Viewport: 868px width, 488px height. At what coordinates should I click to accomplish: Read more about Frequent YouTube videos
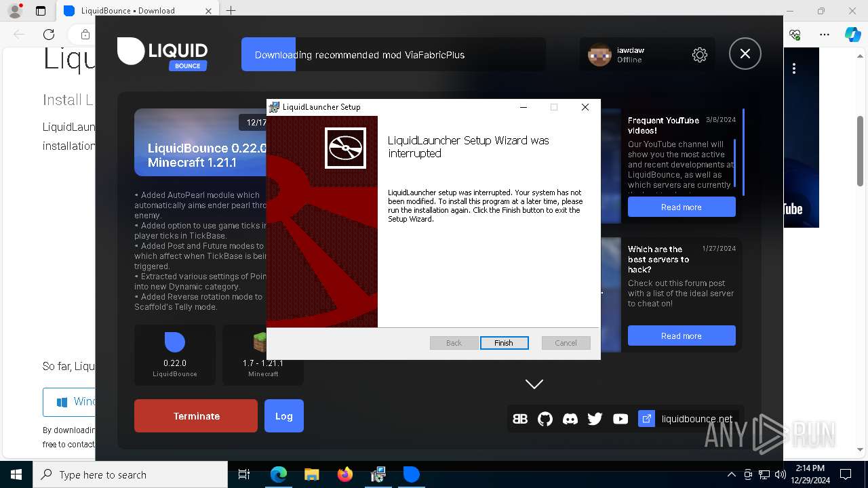(x=682, y=207)
